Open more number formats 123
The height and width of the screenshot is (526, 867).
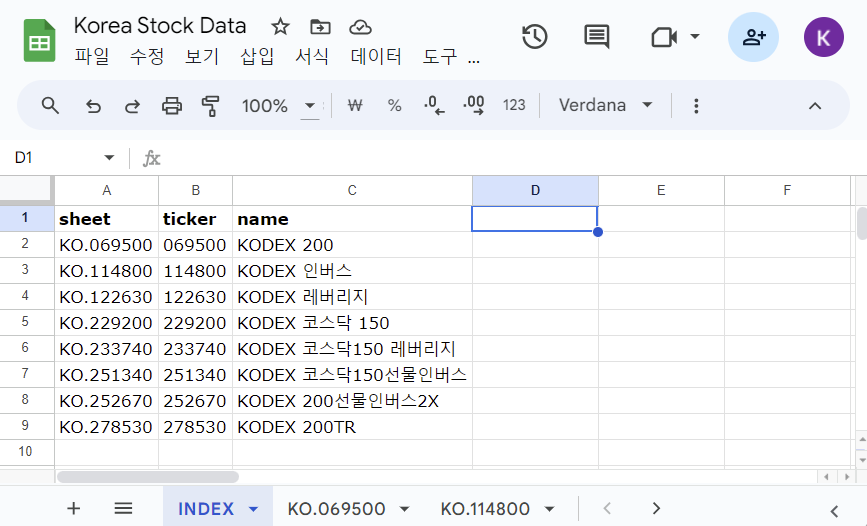(x=514, y=105)
